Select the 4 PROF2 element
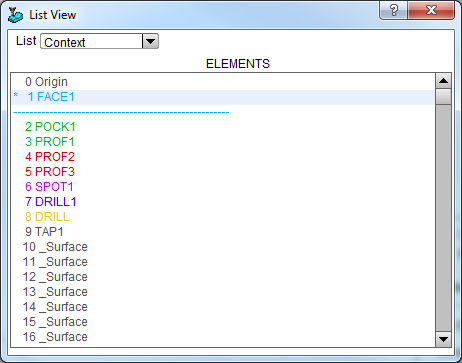 (x=223, y=157)
